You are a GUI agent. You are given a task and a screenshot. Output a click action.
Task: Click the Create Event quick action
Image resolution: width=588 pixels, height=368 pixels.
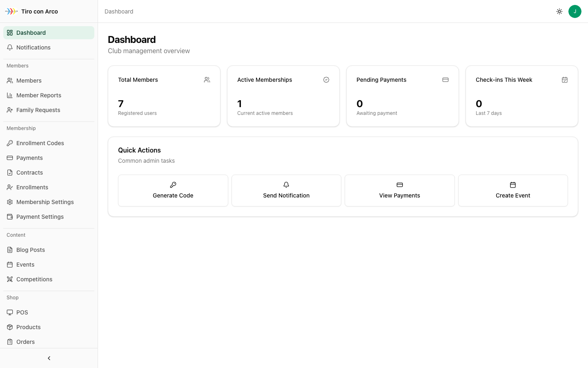pos(513,191)
